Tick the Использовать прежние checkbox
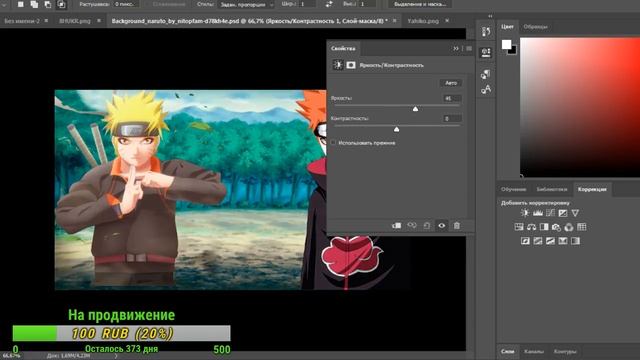This screenshot has height=360, width=640. tap(333, 142)
